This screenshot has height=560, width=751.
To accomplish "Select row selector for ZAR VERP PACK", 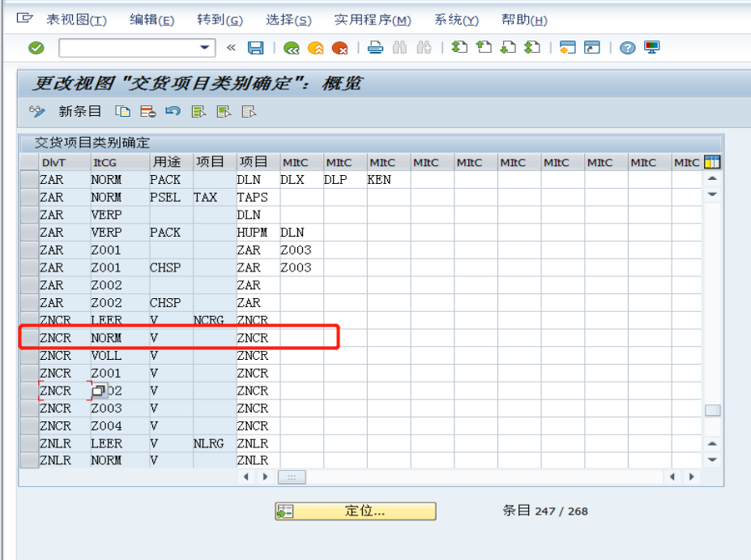I will pyautogui.click(x=29, y=233).
